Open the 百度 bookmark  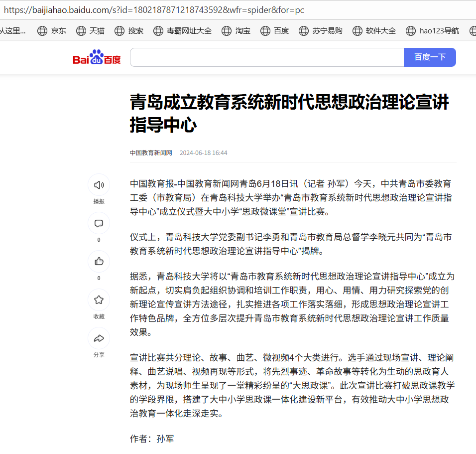click(x=275, y=30)
